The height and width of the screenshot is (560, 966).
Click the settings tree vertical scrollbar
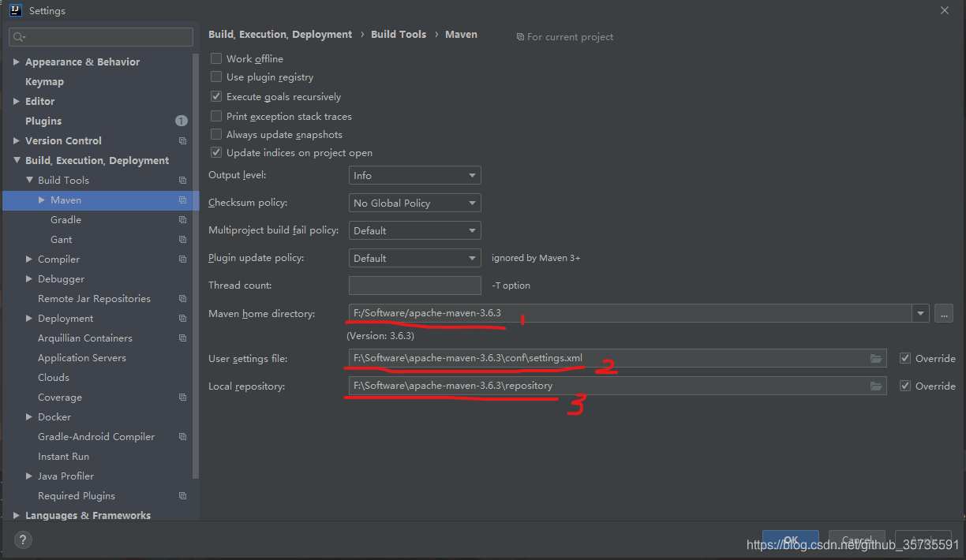(196, 264)
